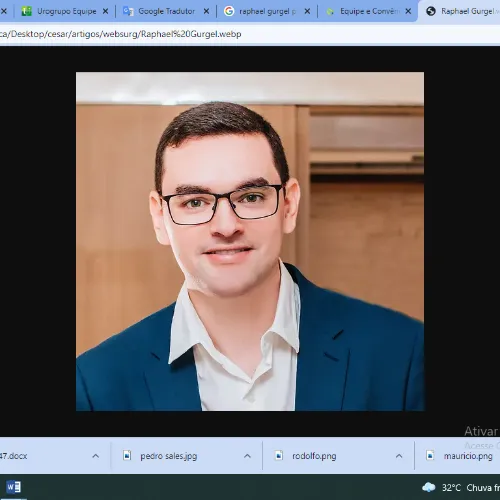The image size is (500, 500).
Task: Click the address bar file path
Action: click(x=120, y=34)
